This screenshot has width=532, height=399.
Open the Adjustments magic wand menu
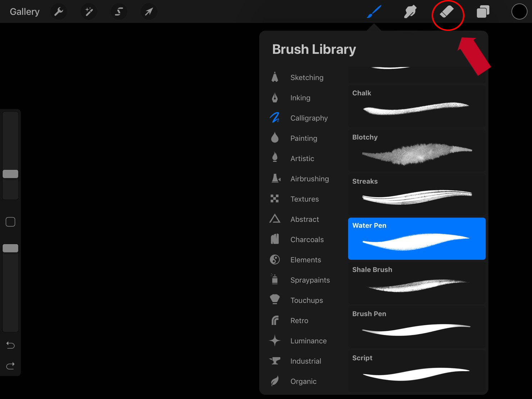89,12
